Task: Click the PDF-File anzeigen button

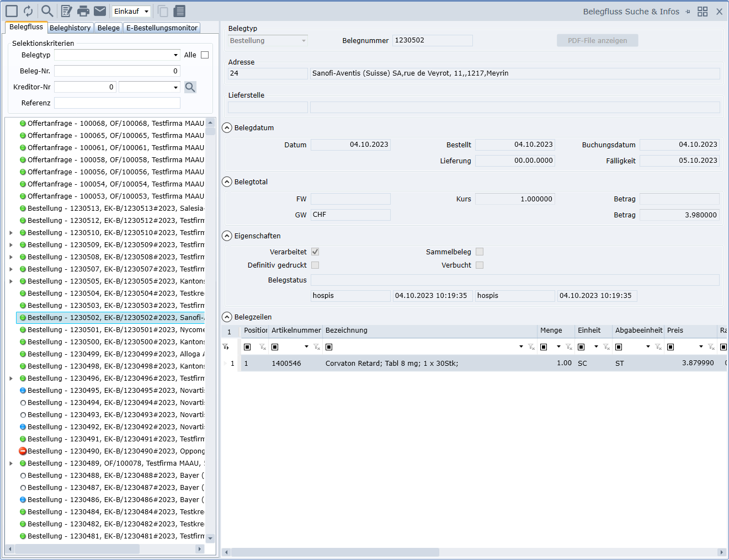Action: pyautogui.click(x=597, y=40)
